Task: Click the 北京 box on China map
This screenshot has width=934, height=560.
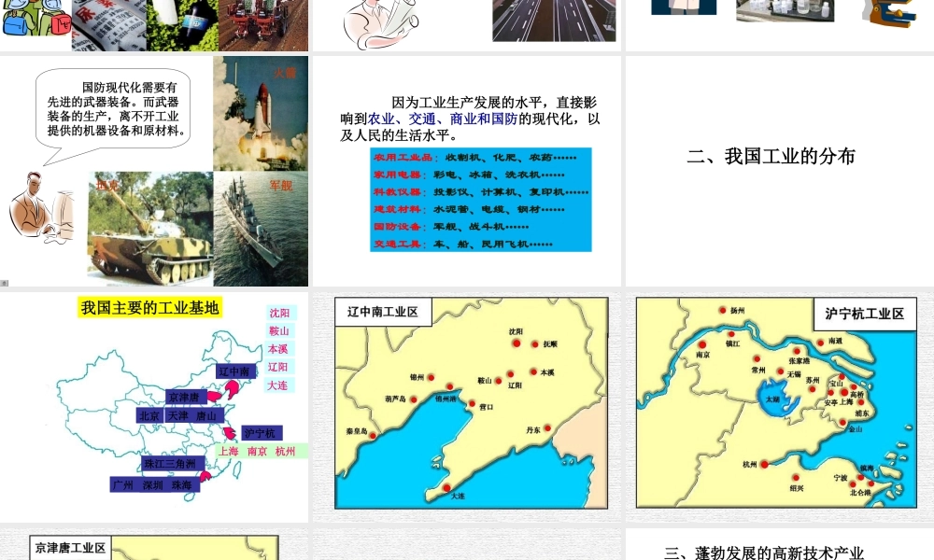Action: coord(149,415)
